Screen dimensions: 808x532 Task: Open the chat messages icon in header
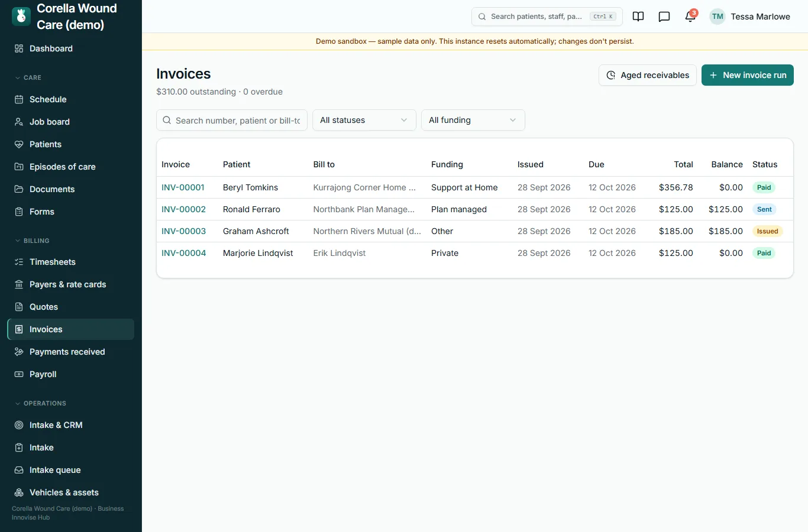click(664, 17)
